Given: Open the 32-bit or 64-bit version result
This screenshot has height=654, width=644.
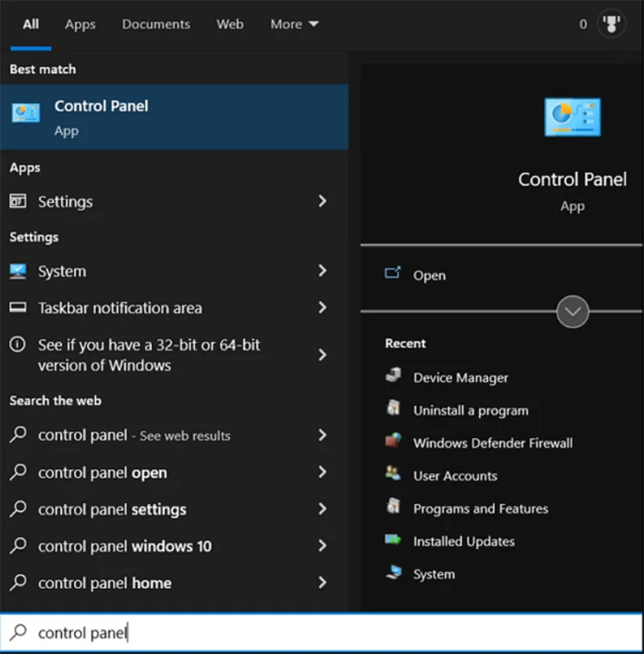Looking at the screenshot, I should point(174,355).
